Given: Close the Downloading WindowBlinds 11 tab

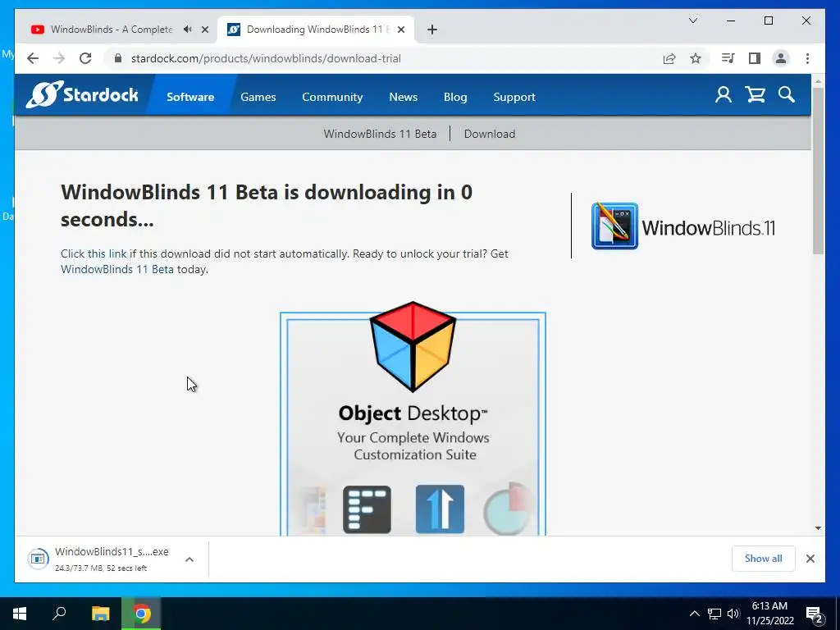Looking at the screenshot, I should click(x=400, y=30).
